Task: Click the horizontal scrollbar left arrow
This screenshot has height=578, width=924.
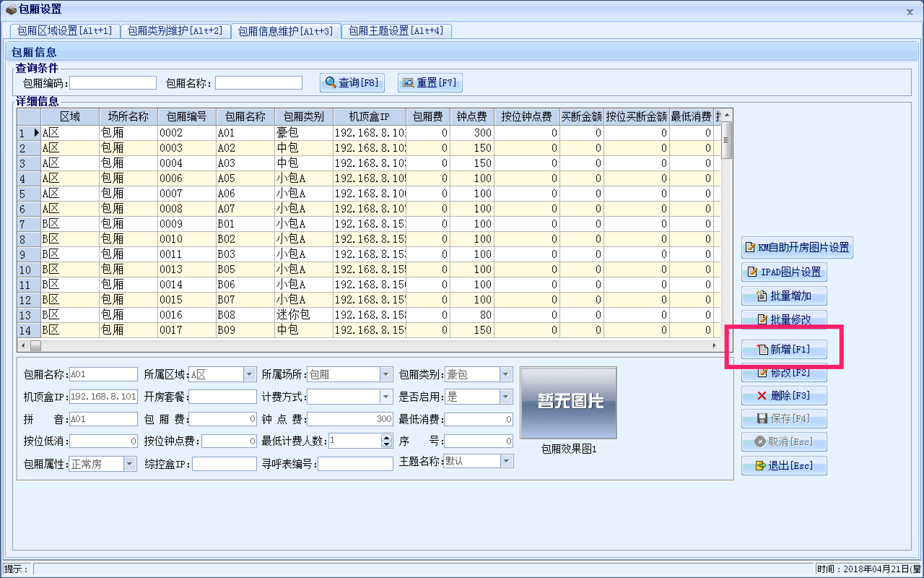Action: [x=23, y=346]
